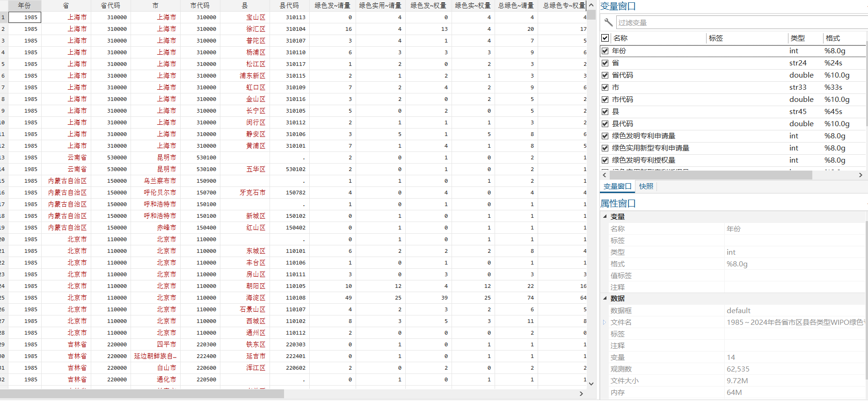
Task: Uncheck the 绿色发明专利授权量 variable checkbox
Action: (605, 160)
